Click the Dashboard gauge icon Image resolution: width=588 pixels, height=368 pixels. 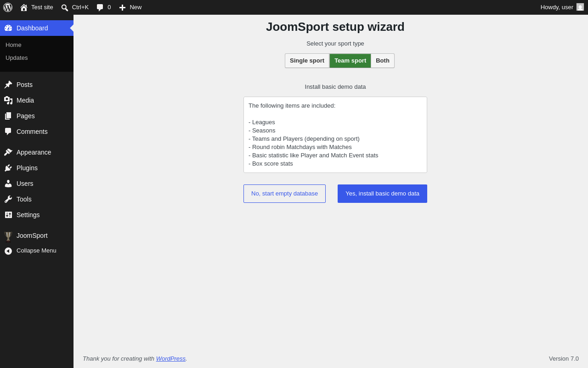coord(8,28)
